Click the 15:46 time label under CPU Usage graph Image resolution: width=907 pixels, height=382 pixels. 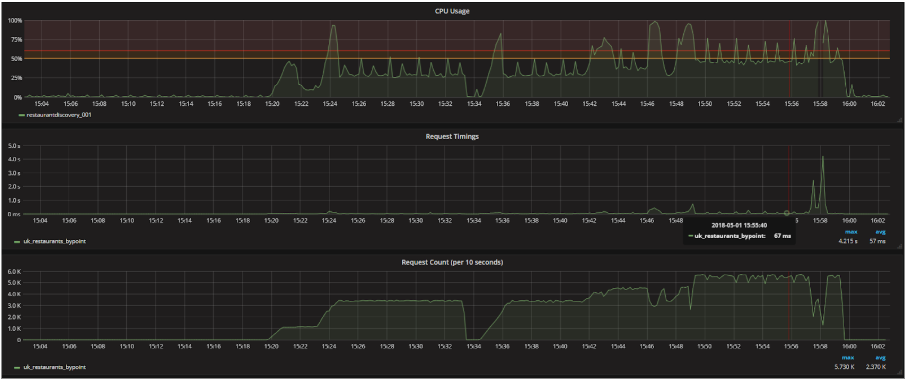tap(647, 104)
